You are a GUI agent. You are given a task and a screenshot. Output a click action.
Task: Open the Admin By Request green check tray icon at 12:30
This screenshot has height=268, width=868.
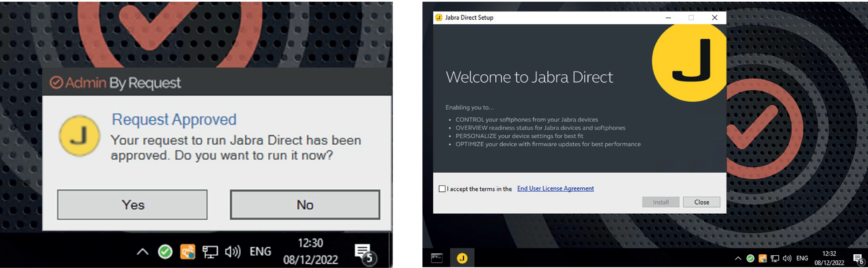165,252
